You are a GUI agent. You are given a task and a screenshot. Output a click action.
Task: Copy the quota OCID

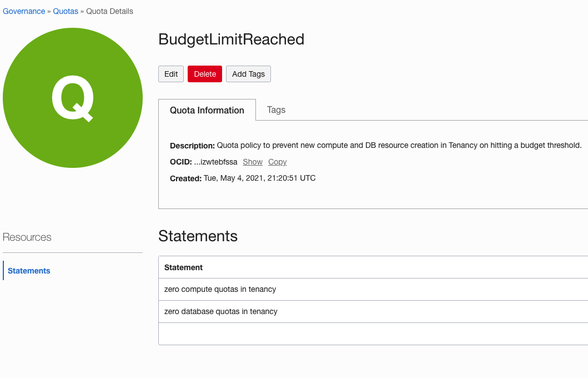point(277,162)
